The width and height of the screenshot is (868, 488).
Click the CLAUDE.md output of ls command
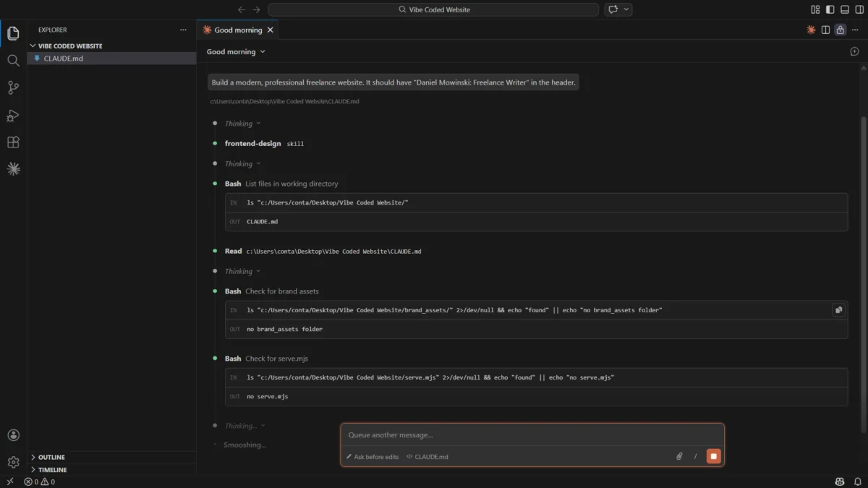(262, 222)
